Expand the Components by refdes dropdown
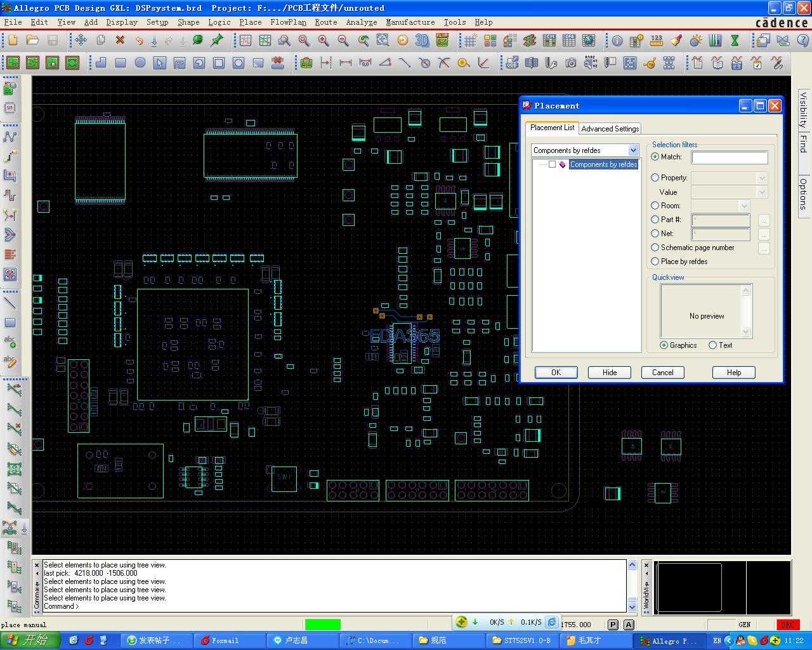Viewport: 812px width, 650px height. pyautogui.click(x=633, y=150)
